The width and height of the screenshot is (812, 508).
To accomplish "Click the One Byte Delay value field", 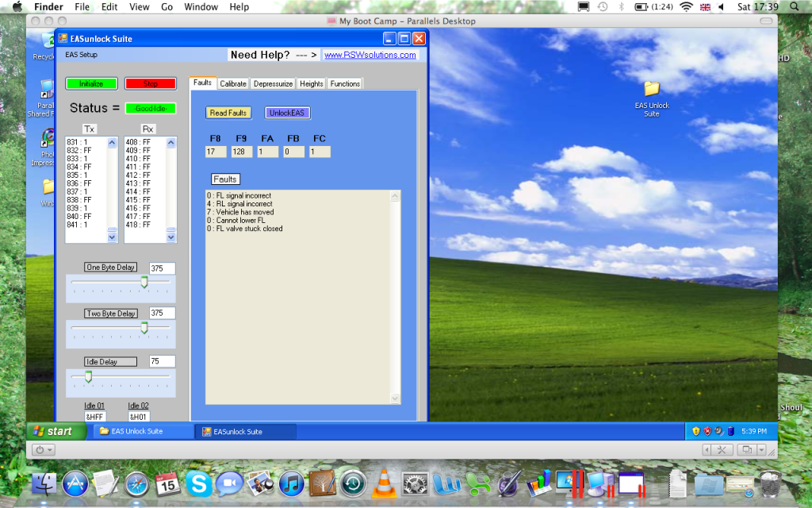I will click(x=162, y=268).
